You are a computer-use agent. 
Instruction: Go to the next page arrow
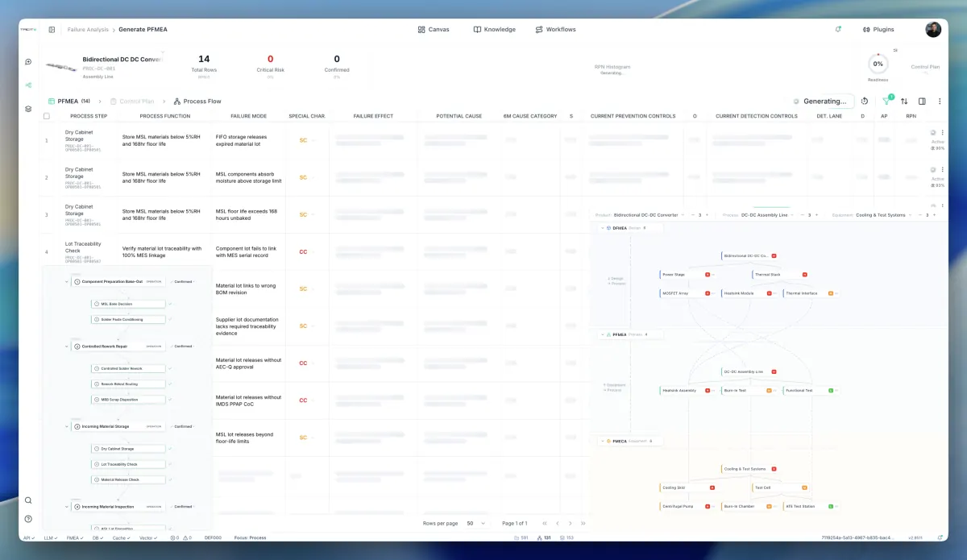[570, 524]
